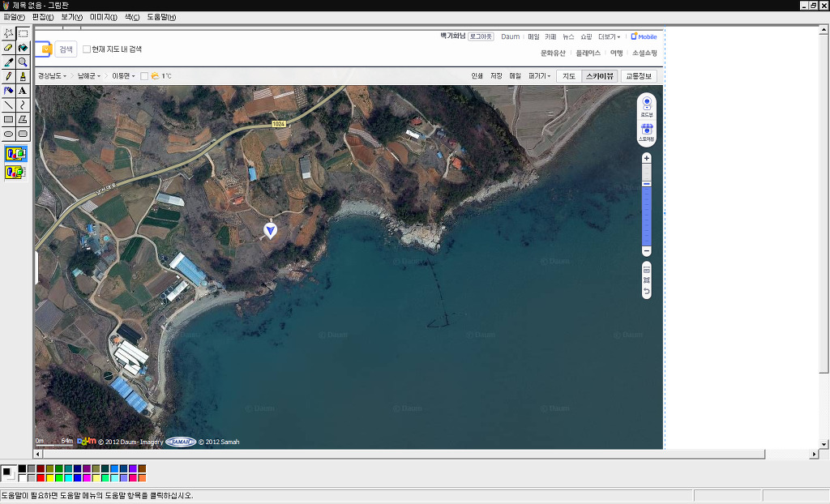This screenshot has width=830, height=504.
Task: Pick the yellow color swatch
Action: pos(49,478)
